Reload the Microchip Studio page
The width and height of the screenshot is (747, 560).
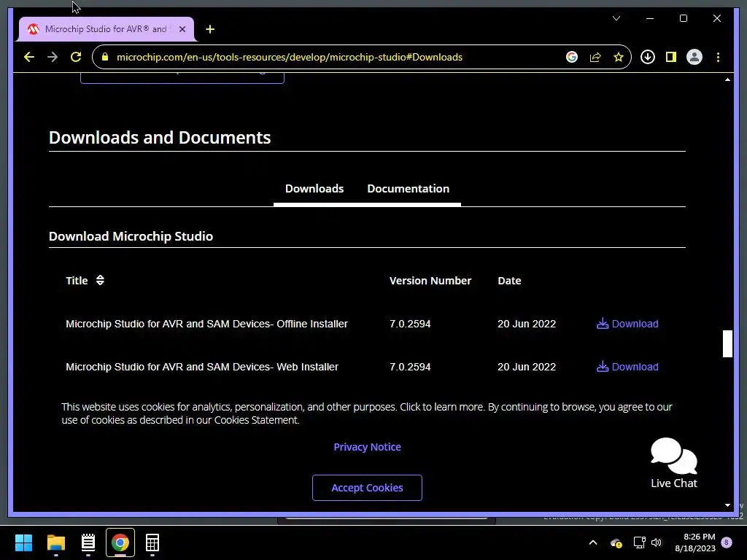click(x=76, y=57)
